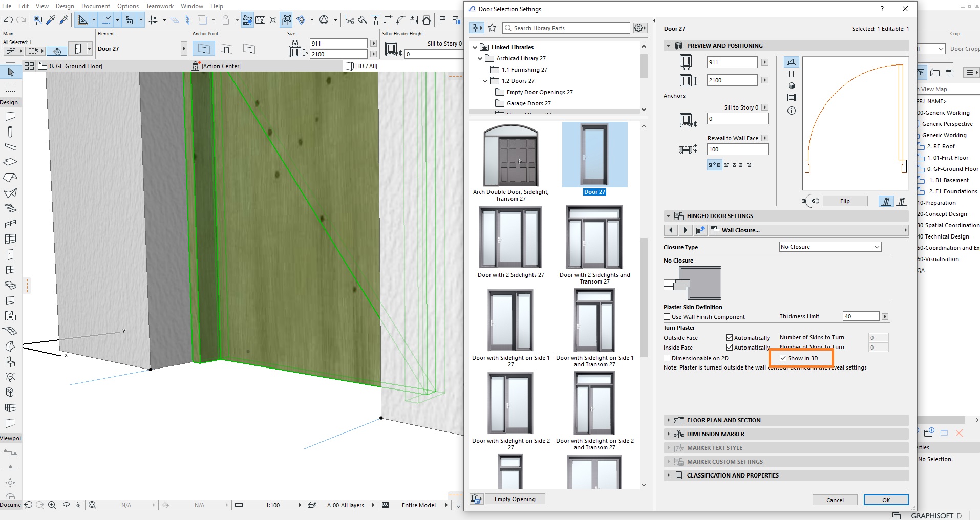Click the Reveal to Wall Face button

click(764, 138)
